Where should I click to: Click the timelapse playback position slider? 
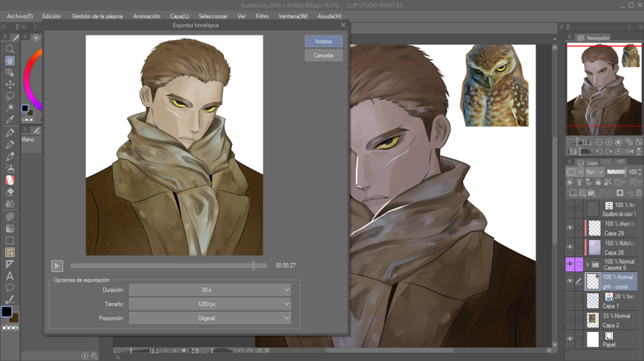tap(169, 266)
